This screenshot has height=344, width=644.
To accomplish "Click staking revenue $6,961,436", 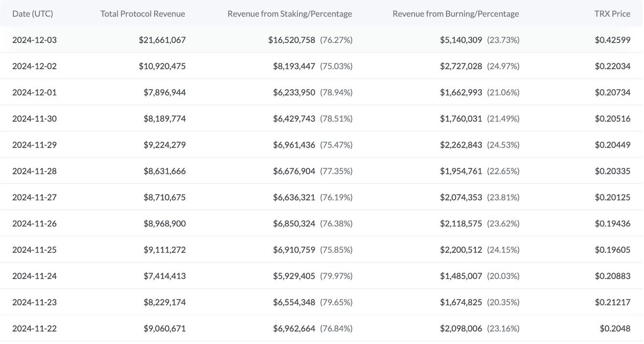I will (x=294, y=145).
